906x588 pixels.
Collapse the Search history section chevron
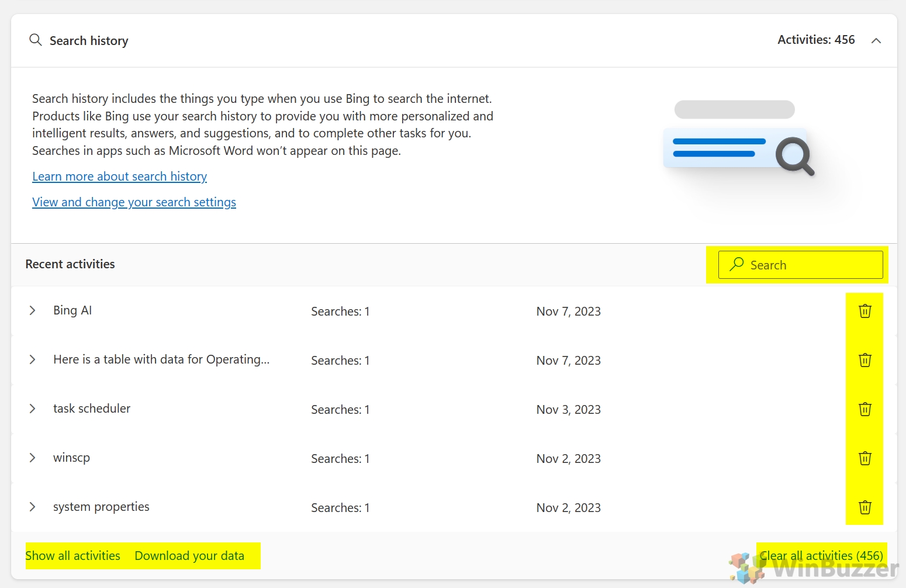point(876,40)
